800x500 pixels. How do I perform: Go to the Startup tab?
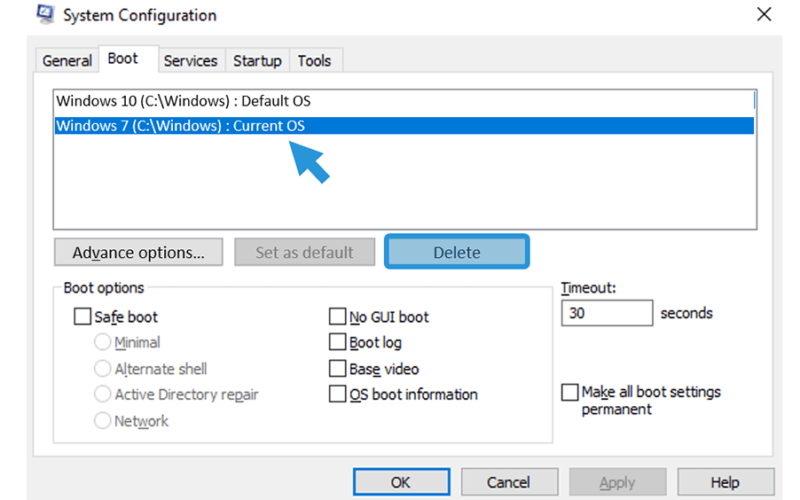point(257,61)
